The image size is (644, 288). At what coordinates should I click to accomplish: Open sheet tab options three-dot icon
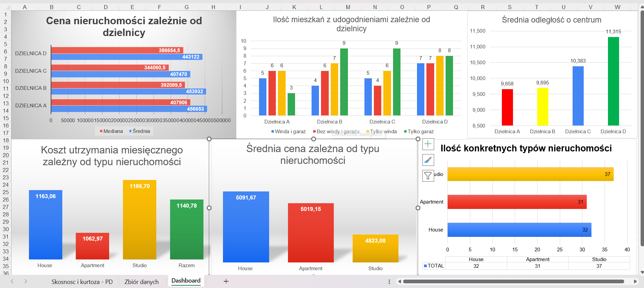(x=389, y=282)
